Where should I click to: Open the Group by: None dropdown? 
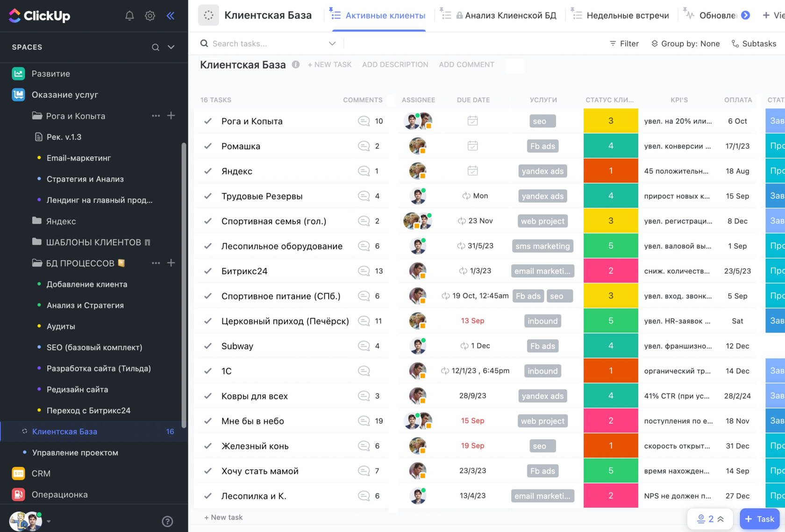pyautogui.click(x=685, y=43)
